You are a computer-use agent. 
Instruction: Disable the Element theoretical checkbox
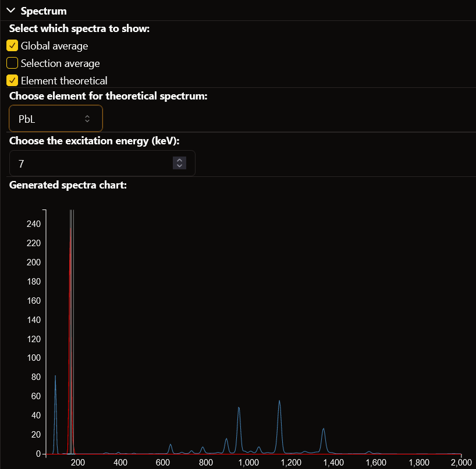coord(12,81)
